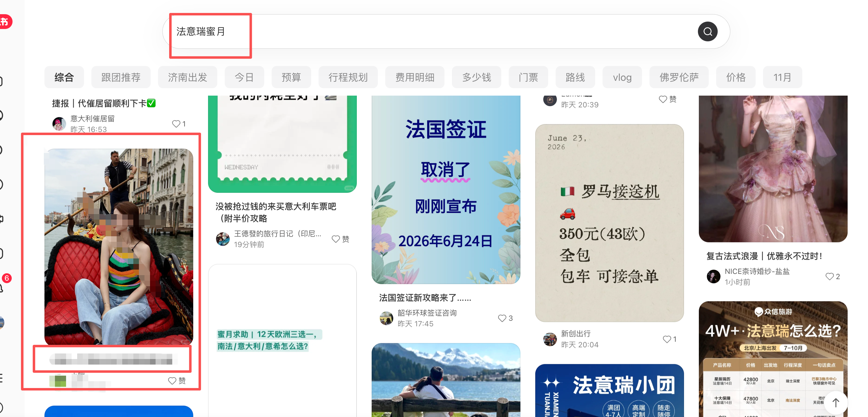Open the gondola Venice photo post
Screen dimensions: 868x417
119,246
